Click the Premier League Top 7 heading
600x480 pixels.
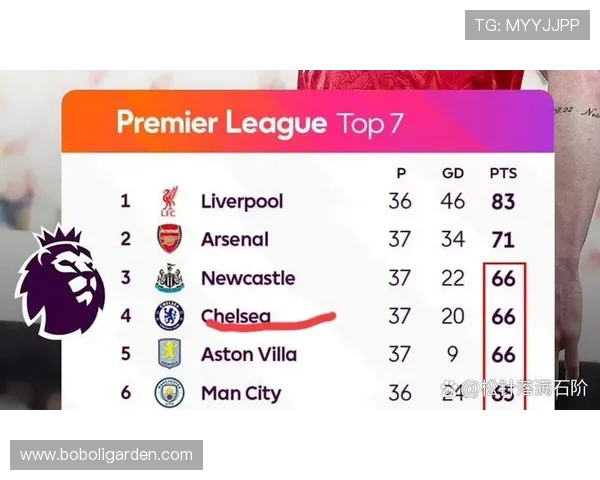(260, 123)
